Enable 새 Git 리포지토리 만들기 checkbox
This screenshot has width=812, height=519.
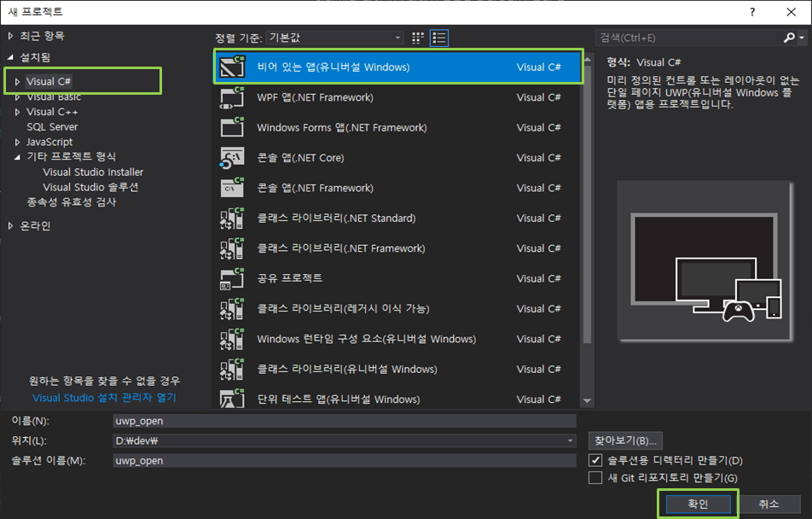[x=595, y=477]
